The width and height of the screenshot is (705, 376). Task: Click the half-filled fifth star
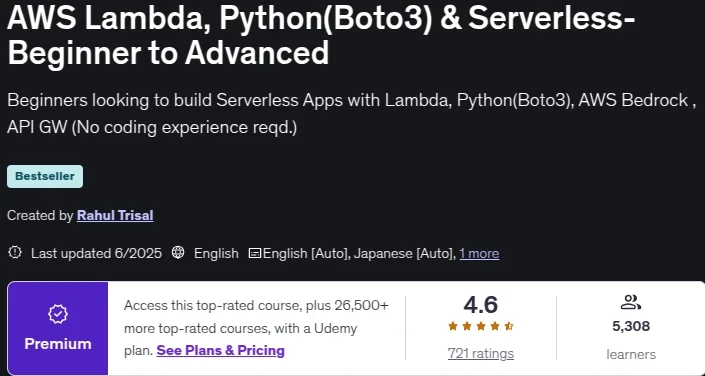click(x=509, y=327)
